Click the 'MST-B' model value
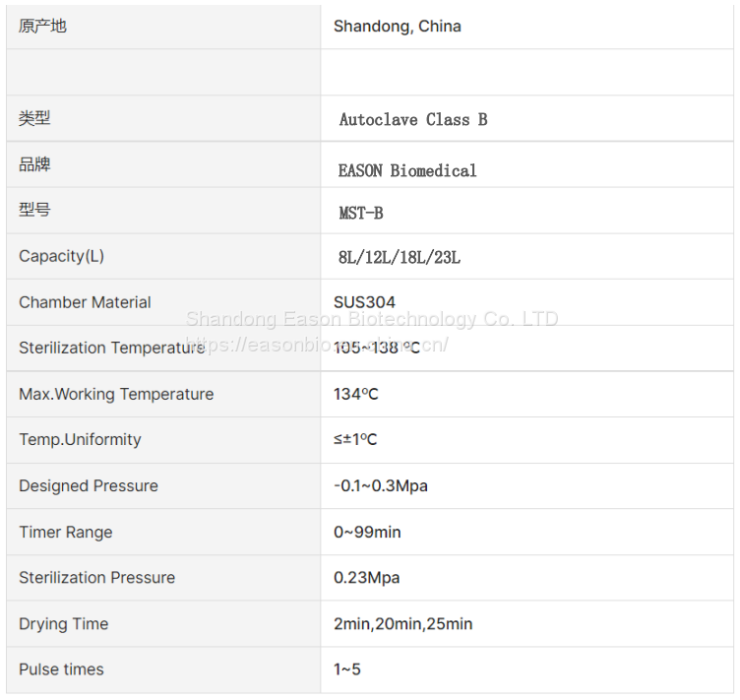Viewport: 740px width, 700px height. pyautogui.click(x=361, y=212)
